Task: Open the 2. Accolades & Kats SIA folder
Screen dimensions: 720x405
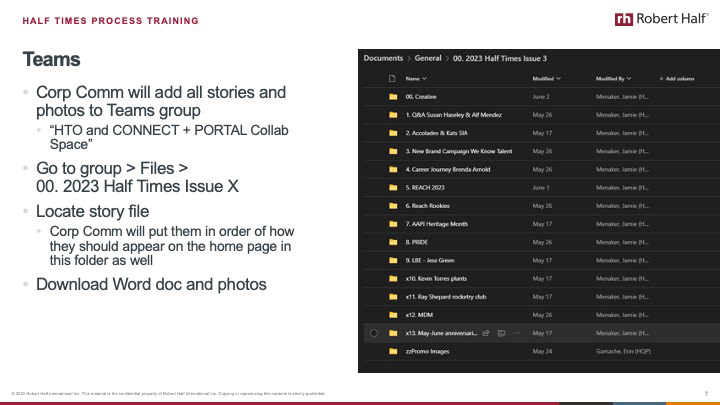Action: pyautogui.click(x=436, y=133)
